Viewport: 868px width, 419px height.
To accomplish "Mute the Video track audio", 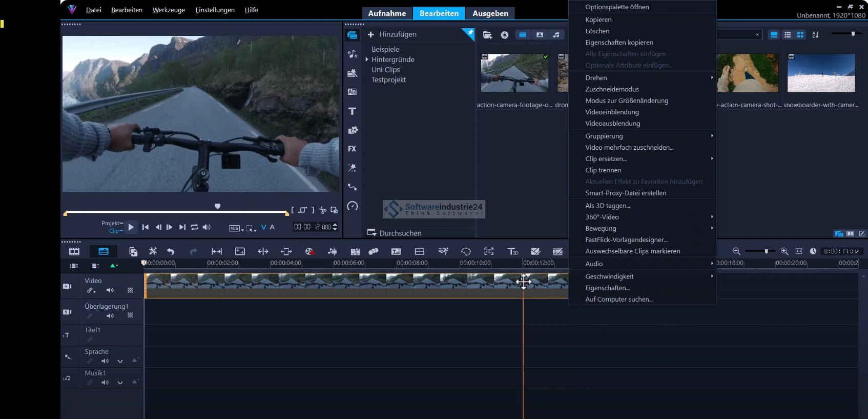I will (x=110, y=290).
